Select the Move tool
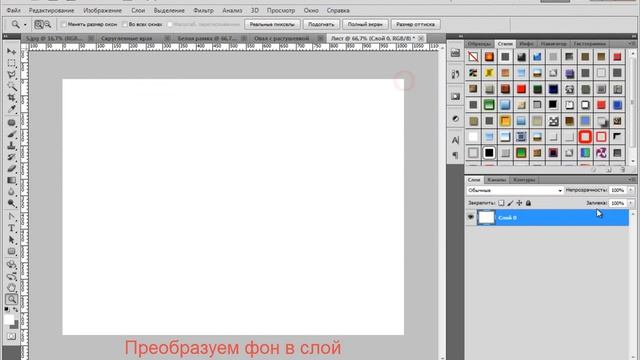This screenshot has width=640, height=360. click(x=11, y=51)
